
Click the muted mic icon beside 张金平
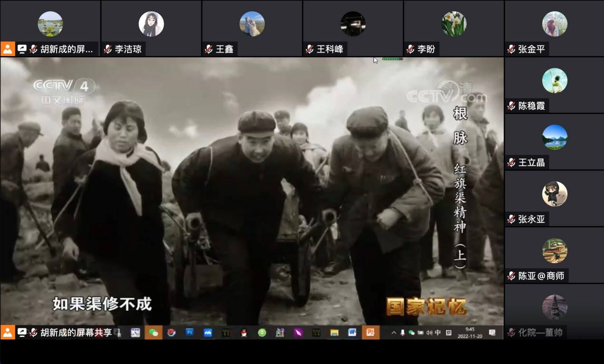[x=511, y=49]
